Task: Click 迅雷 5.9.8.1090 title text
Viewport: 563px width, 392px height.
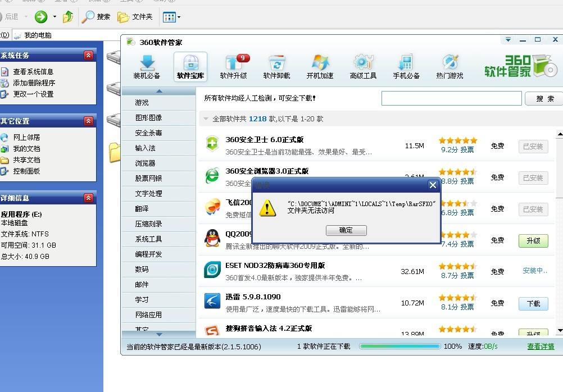Action: point(253,297)
